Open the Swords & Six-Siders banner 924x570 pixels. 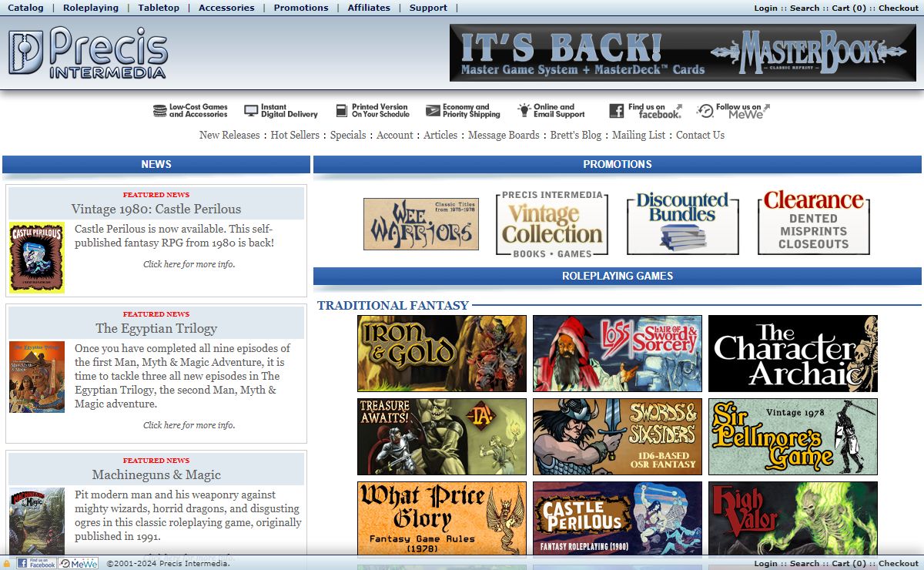(618, 437)
